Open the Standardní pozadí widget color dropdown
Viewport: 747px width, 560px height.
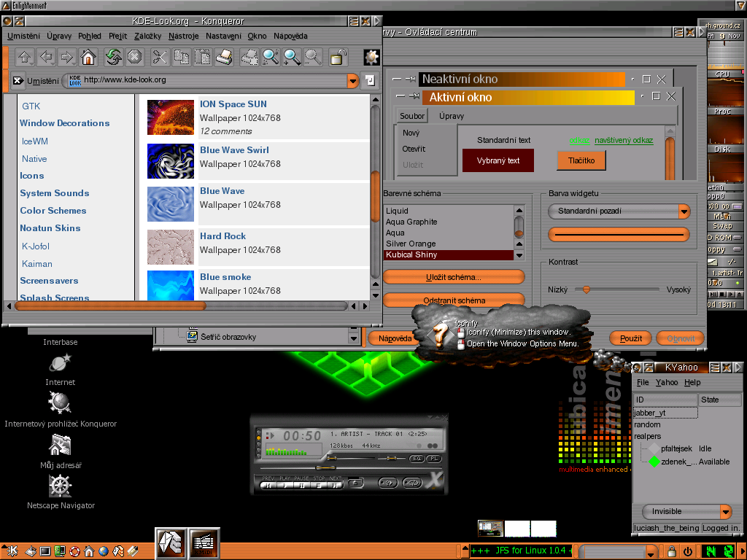point(684,211)
